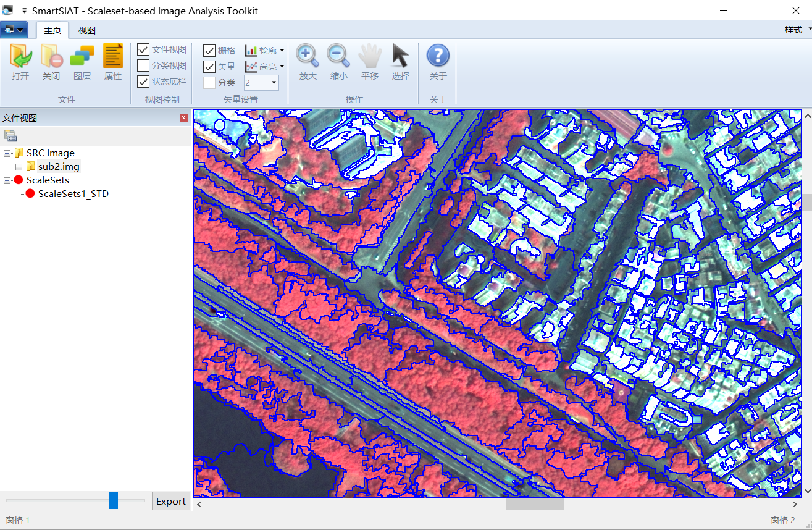Uncheck the 矢量 (Vector) checkbox
This screenshot has height=530, width=812.
(209, 67)
